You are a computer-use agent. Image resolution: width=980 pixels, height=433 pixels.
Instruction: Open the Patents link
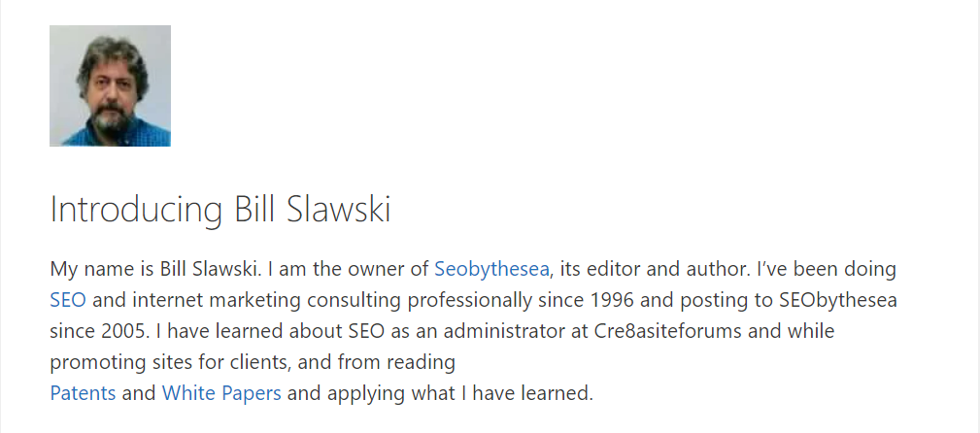[83, 393]
